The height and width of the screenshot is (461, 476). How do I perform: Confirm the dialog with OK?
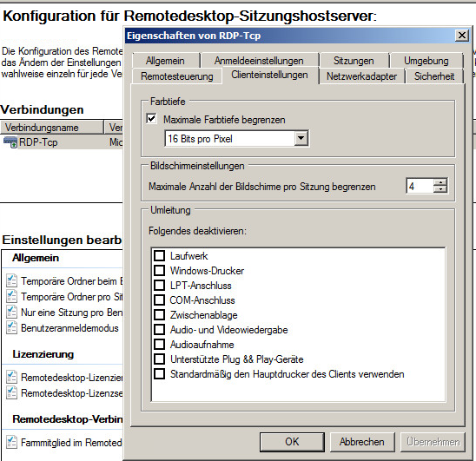pos(292,442)
